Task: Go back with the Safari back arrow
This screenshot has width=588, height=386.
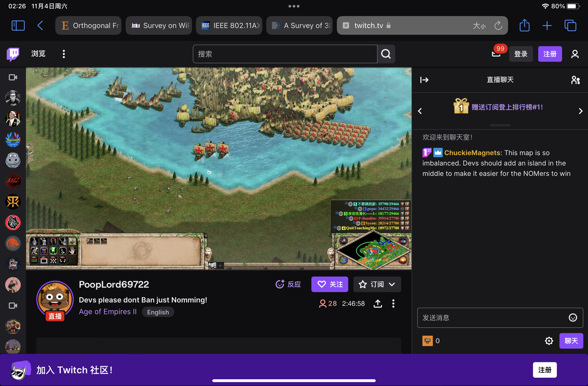Action: pyautogui.click(x=40, y=25)
